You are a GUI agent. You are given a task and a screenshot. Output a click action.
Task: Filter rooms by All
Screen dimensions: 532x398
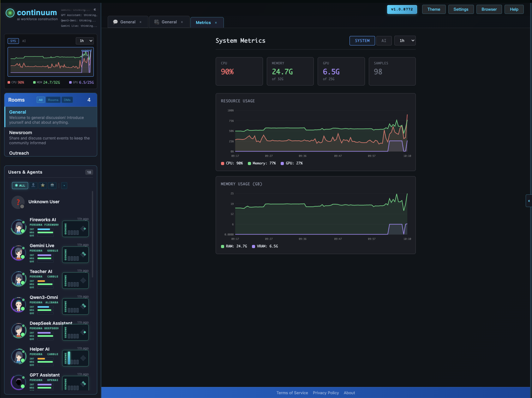41,100
